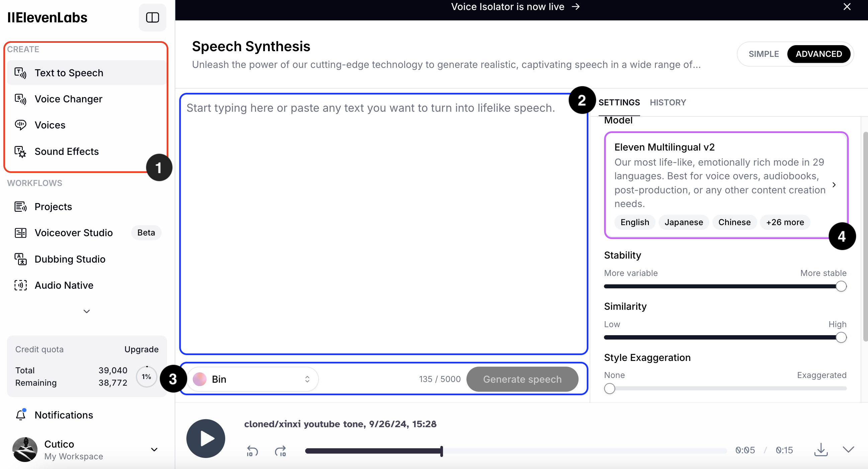Click the English language tag
This screenshot has width=868, height=469.
click(x=635, y=222)
